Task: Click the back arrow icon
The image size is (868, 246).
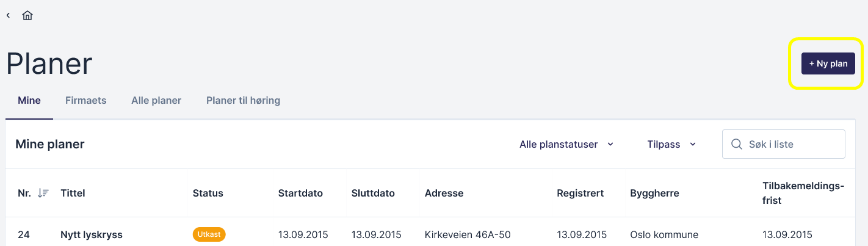Action: (8, 15)
